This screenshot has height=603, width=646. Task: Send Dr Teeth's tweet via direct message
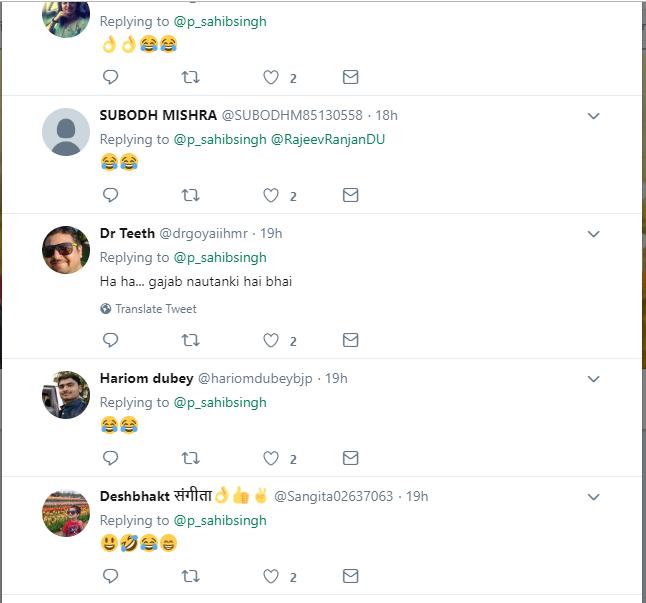[350, 341]
